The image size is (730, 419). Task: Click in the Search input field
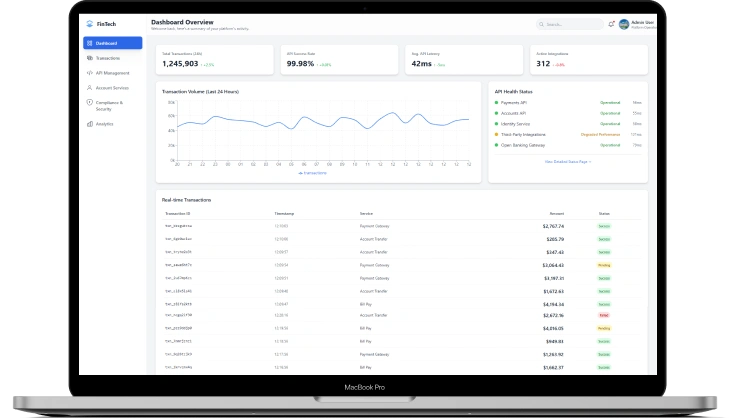(x=572, y=23)
